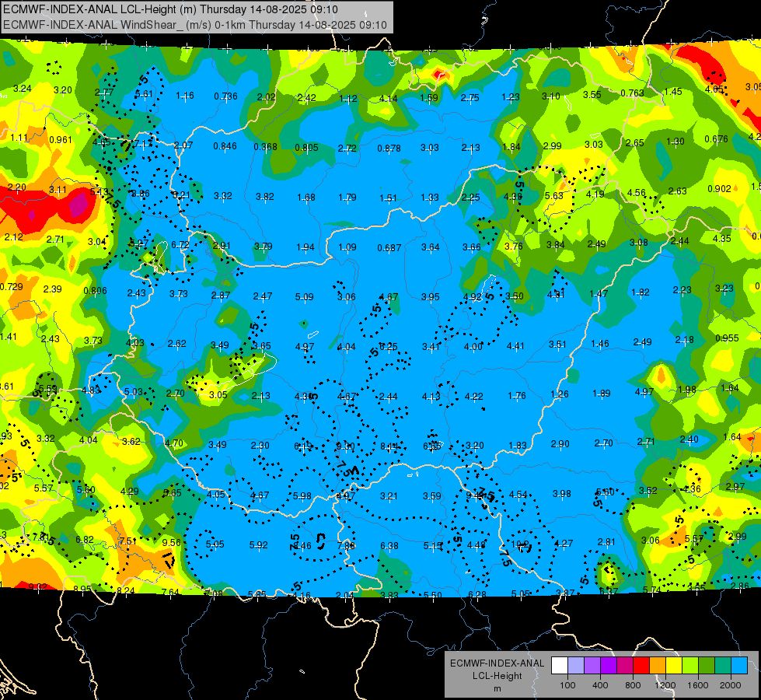
Task: Click the legend tick label 400
Action: (x=600, y=685)
